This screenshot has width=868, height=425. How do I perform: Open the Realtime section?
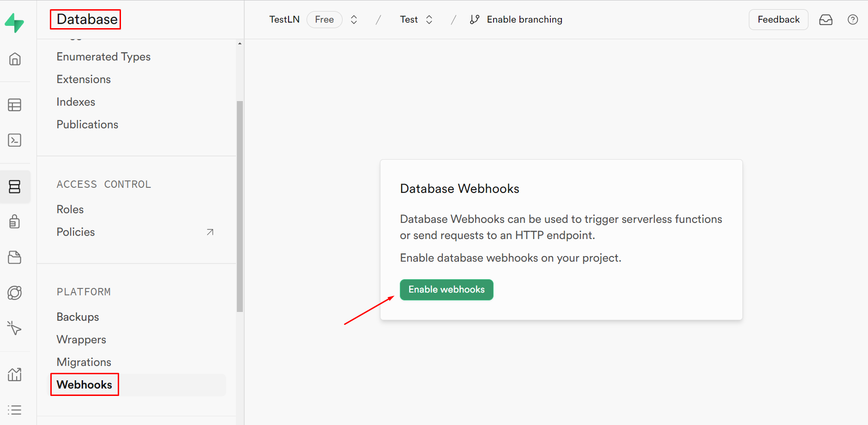click(15, 293)
